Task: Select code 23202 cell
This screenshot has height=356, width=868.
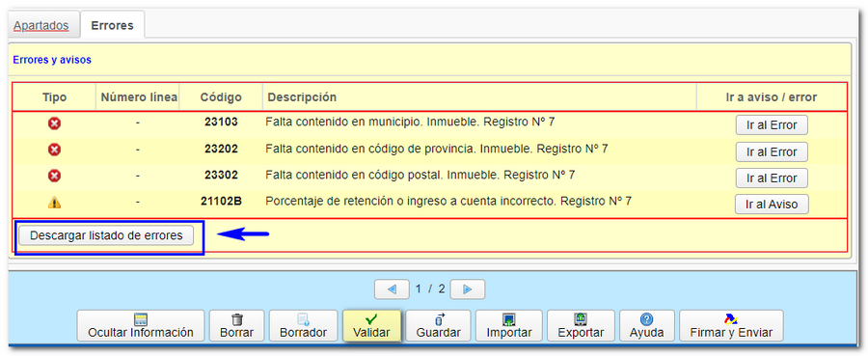Action: 221,149
